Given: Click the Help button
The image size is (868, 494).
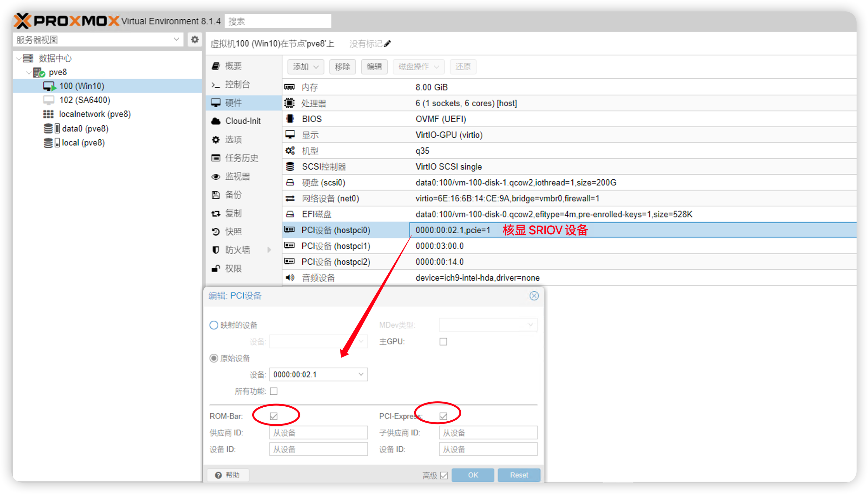Looking at the screenshot, I should pyautogui.click(x=228, y=475).
